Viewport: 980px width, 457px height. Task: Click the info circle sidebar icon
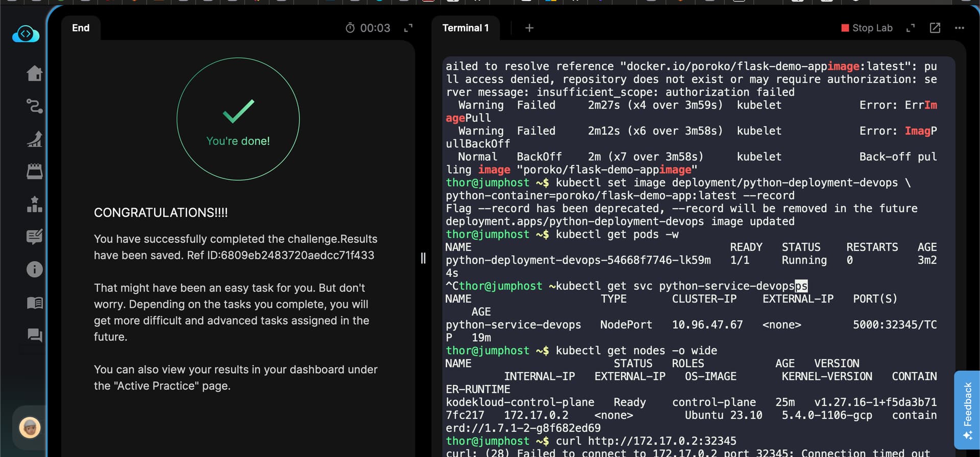[34, 269]
